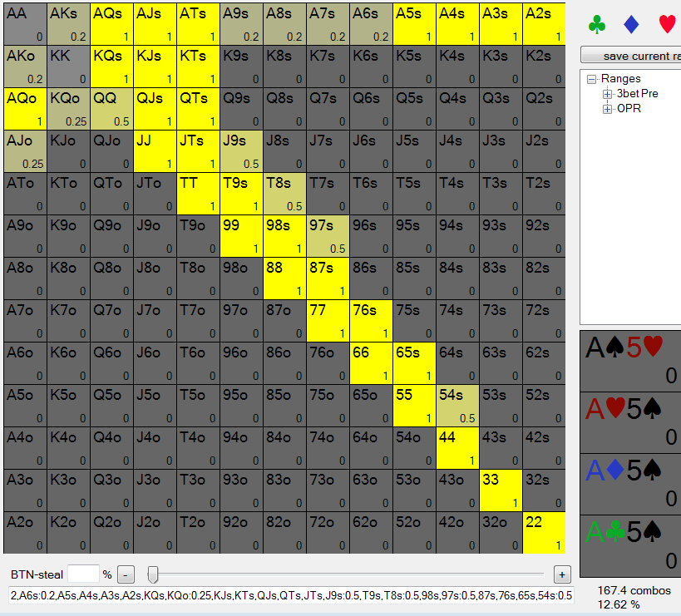Select the KQo cell weighted 0.25

(x=69, y=109)
